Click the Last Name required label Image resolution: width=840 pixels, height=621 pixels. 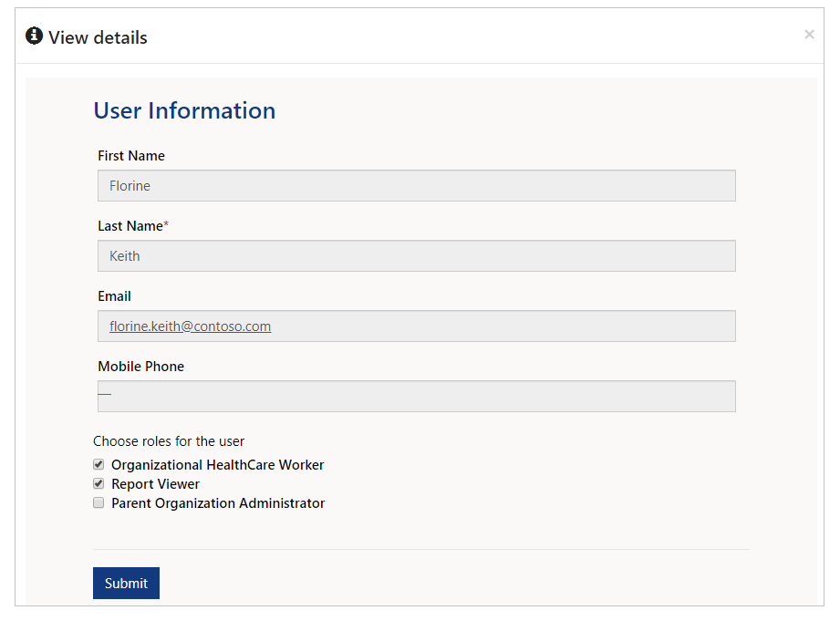point(133,226)
